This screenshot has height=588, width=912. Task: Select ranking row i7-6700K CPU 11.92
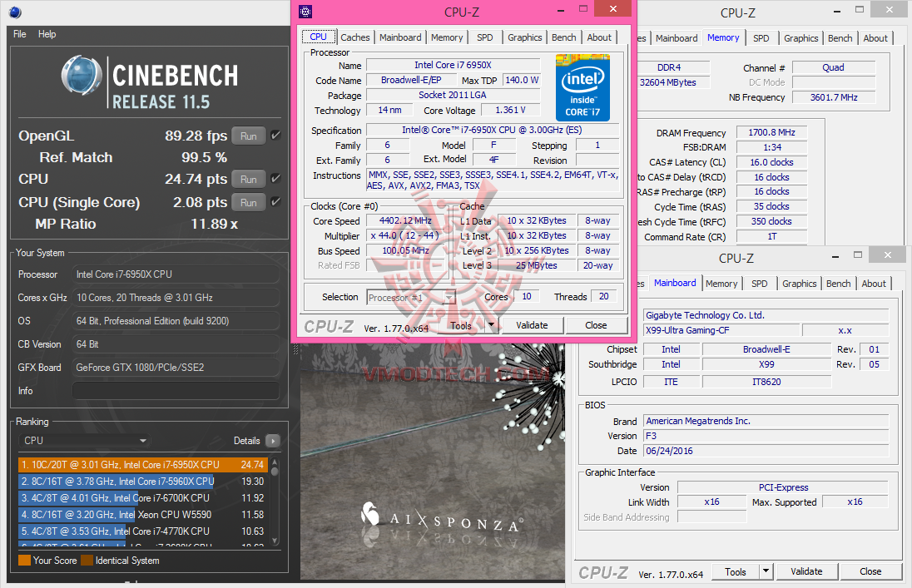tap(142, 498)
